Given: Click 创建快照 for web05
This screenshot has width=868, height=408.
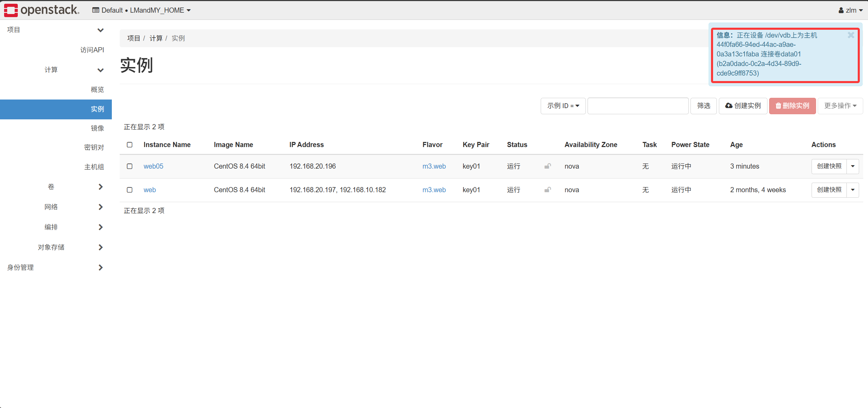Looking at the screenshot, I should pyautogui.click(x=829, y=166).
